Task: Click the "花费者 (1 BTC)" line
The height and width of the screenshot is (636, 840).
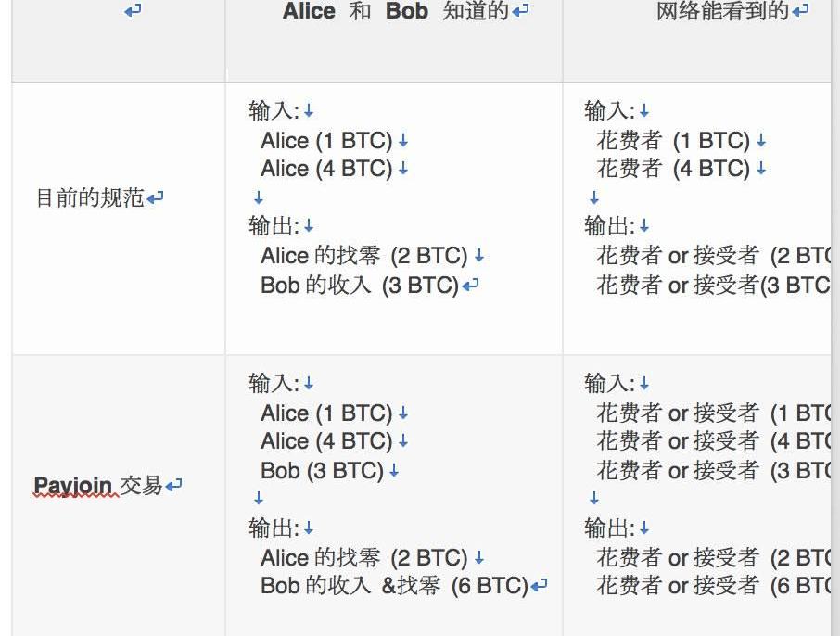Action: tap(673, 141)
